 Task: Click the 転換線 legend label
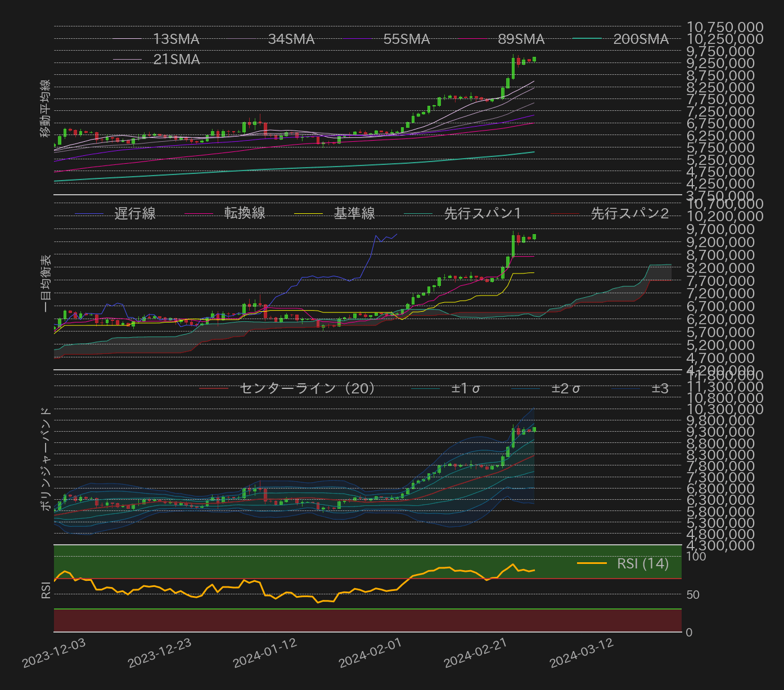point(245,213)
